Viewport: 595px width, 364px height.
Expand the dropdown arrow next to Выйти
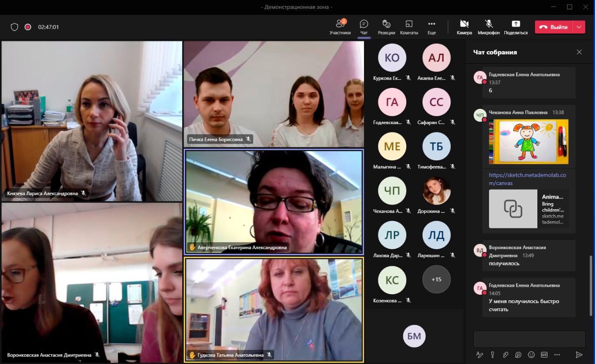point(579,27)
